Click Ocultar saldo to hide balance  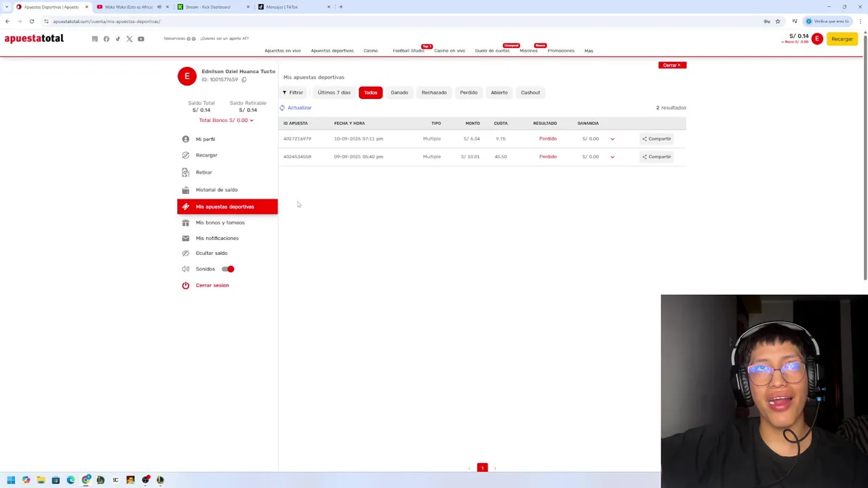pyautogui.click(x=212, y=253)
